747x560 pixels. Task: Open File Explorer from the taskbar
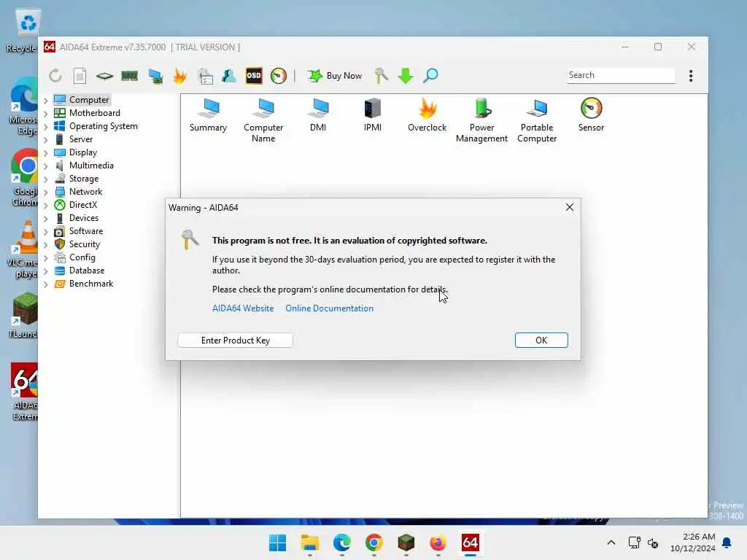pos(309,542)
